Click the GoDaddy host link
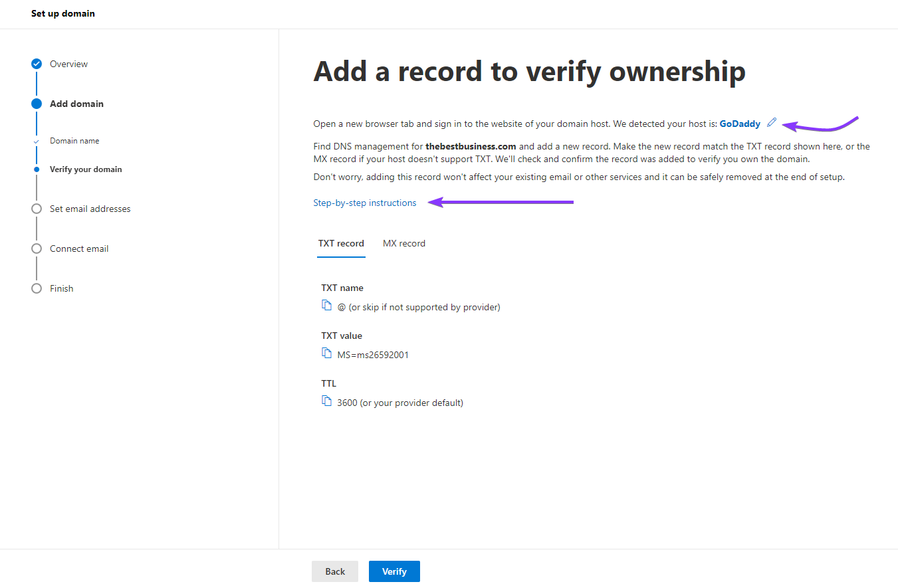 740,124
